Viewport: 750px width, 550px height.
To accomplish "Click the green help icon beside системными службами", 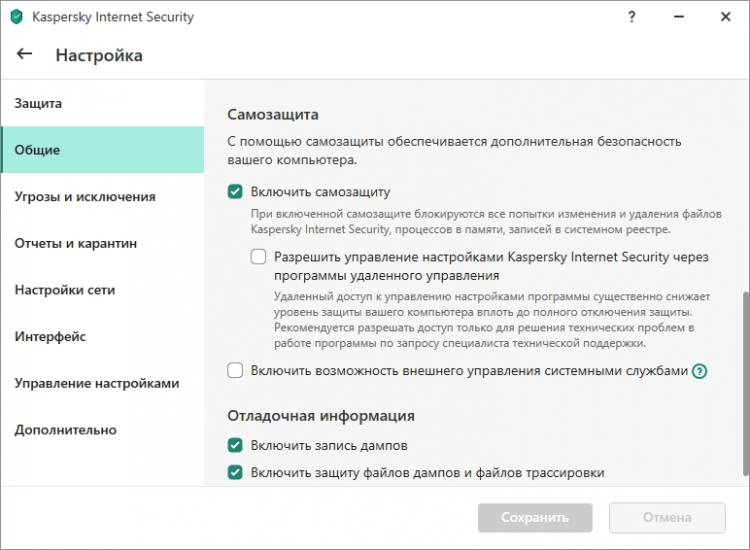I will [x=700, y=371].
